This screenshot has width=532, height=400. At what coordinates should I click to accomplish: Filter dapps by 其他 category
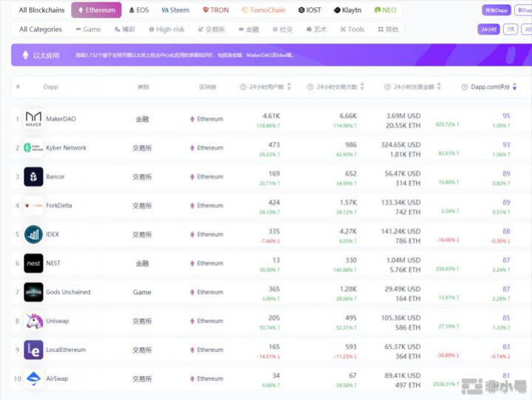pyautogui.click(x=388, y=30)
